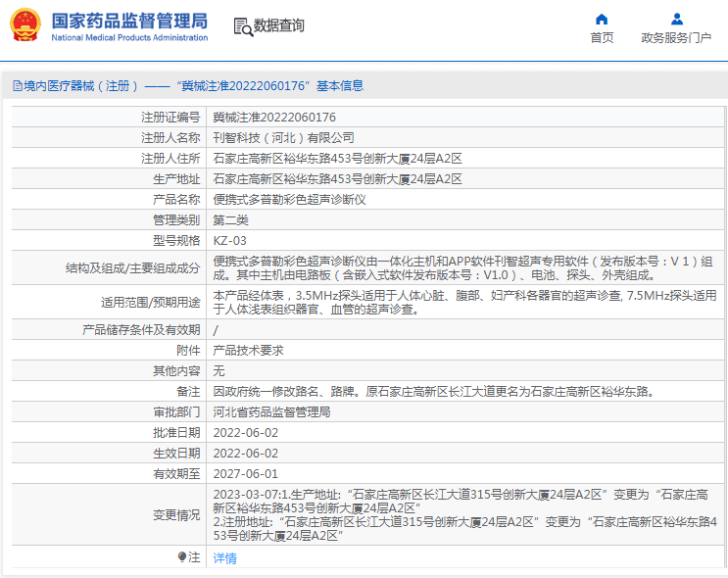Click the 产品储存条件及有效期 label
Screen dimensions: 728x578
coord(141,330)
